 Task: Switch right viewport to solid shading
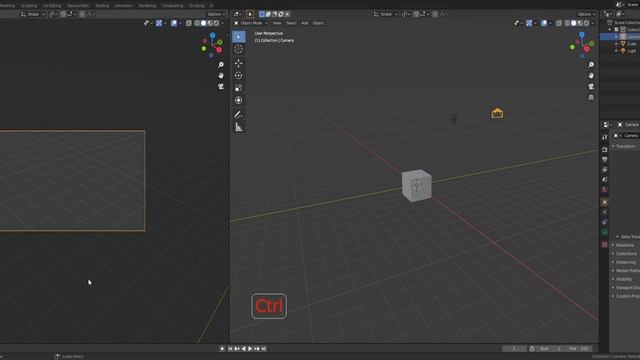[x=574, y=23]
